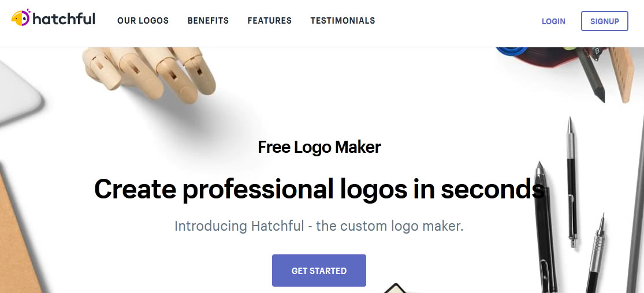This screenshot has height=293, width=644.
Task: Jump to the TESTIMONIALS section
Action: (343, 21)
